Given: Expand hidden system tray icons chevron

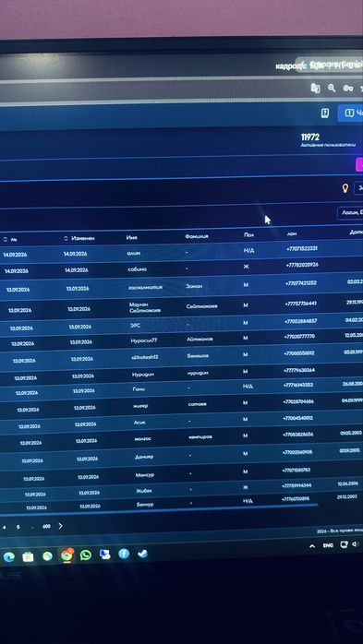Looking at the screenshot, I should click(x=312, y=546).
